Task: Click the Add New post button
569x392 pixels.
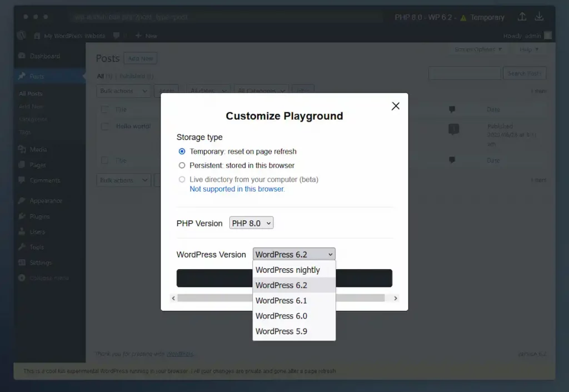Action: pyautogui.click(x=140, y=58)
